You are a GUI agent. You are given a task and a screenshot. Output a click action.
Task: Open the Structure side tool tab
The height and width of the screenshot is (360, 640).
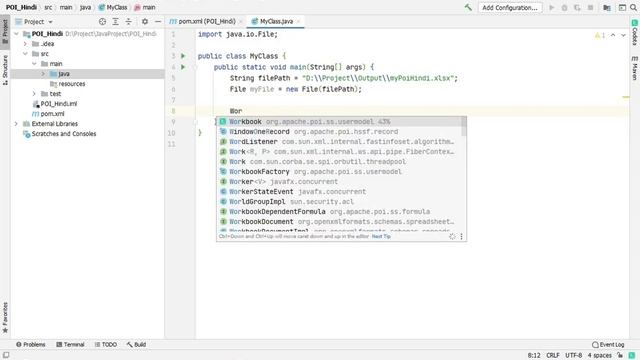pos(5,70)
